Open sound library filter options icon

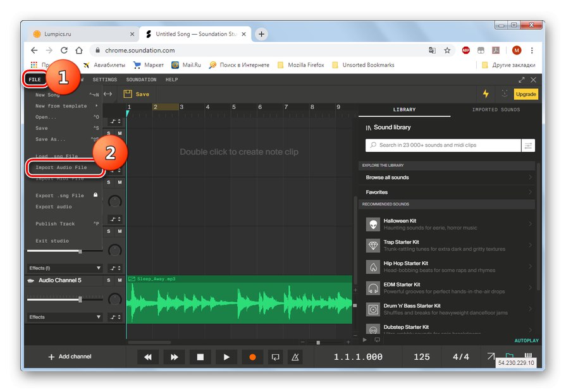[x=528, y=145]
